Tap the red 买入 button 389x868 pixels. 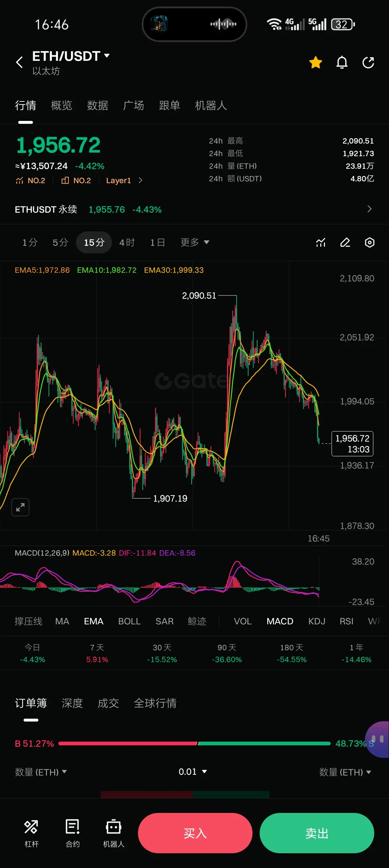195,833
